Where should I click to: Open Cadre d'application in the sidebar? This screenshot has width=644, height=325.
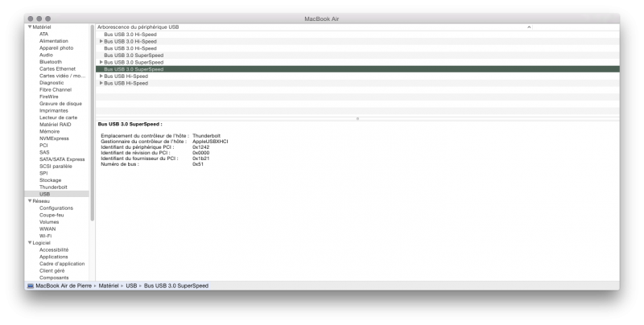tap(62, 264)
